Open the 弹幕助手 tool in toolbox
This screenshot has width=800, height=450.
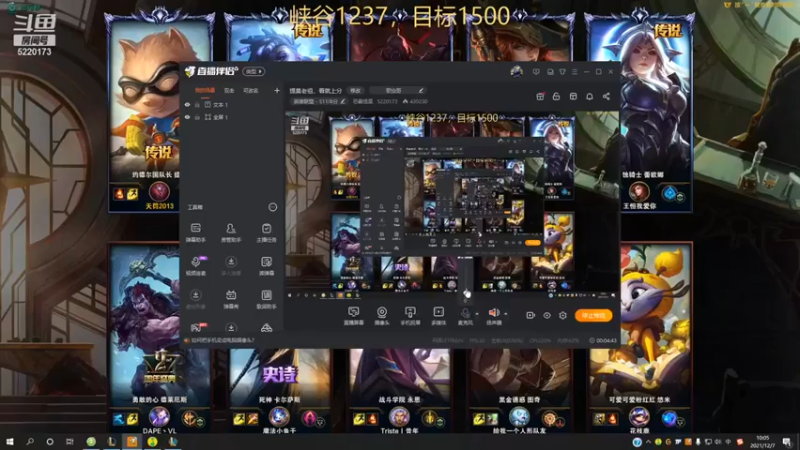195,232
